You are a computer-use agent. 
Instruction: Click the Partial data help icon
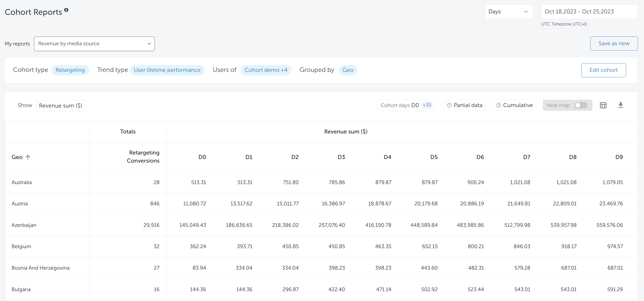[449, 105]
